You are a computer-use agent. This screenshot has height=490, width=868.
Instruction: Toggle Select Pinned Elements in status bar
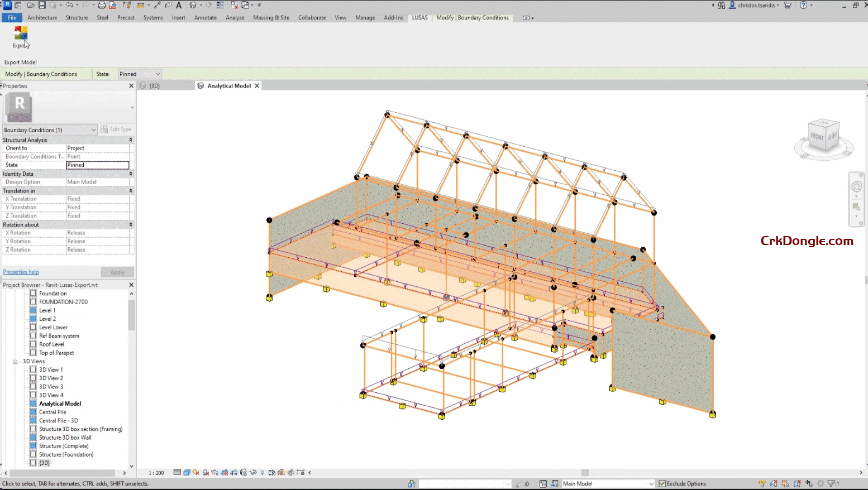point(785,483)
